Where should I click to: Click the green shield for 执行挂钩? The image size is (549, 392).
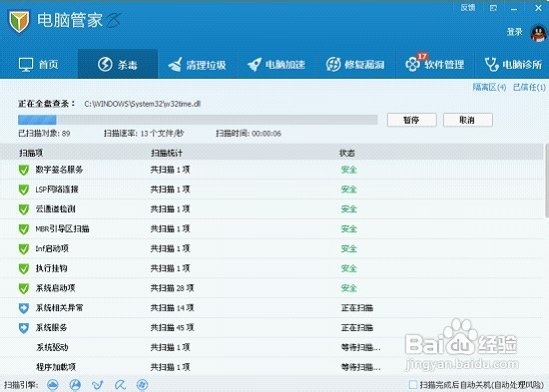[x=24, y=268]
